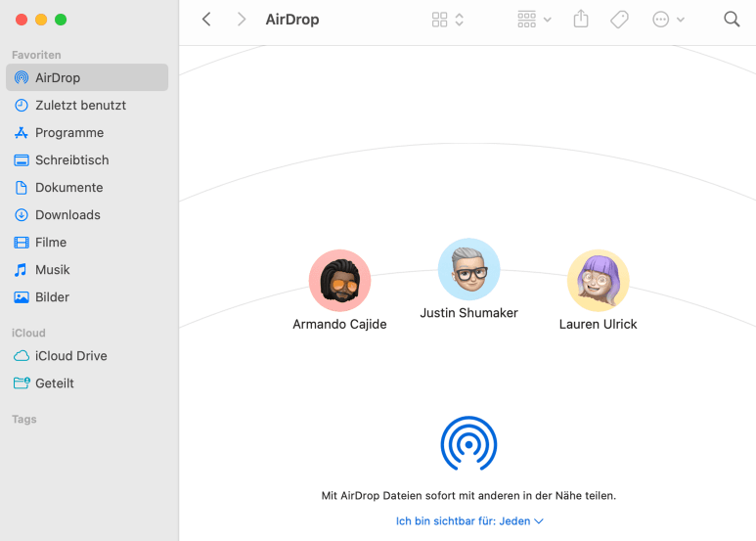Open Geteilt folder in sidebar
The image size is (756, 541).
click(x=55, y=383)
